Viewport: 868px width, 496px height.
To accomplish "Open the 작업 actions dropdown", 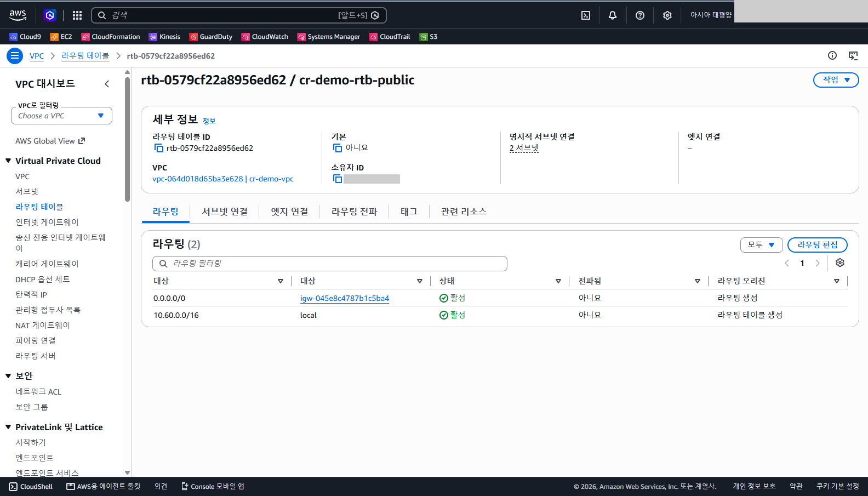I will point(836,80).
